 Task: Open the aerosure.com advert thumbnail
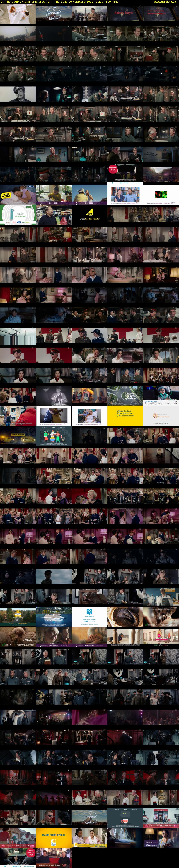(18, 214)
